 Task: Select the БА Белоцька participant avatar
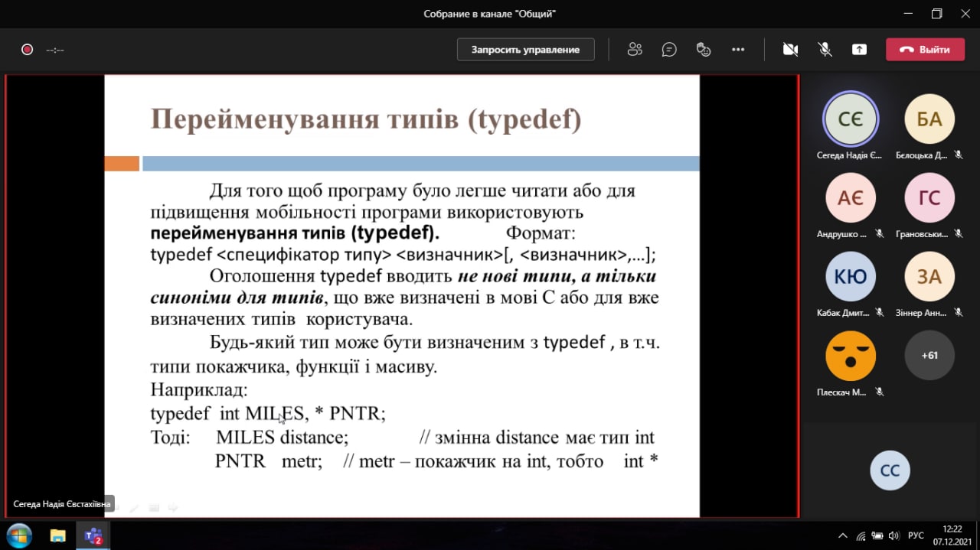(x=929, y=119)
